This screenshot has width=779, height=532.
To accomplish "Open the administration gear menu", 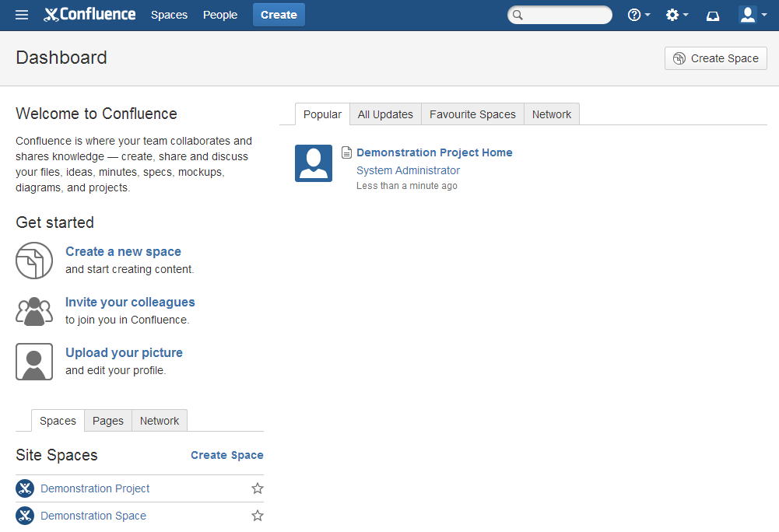I will [676, 15].
